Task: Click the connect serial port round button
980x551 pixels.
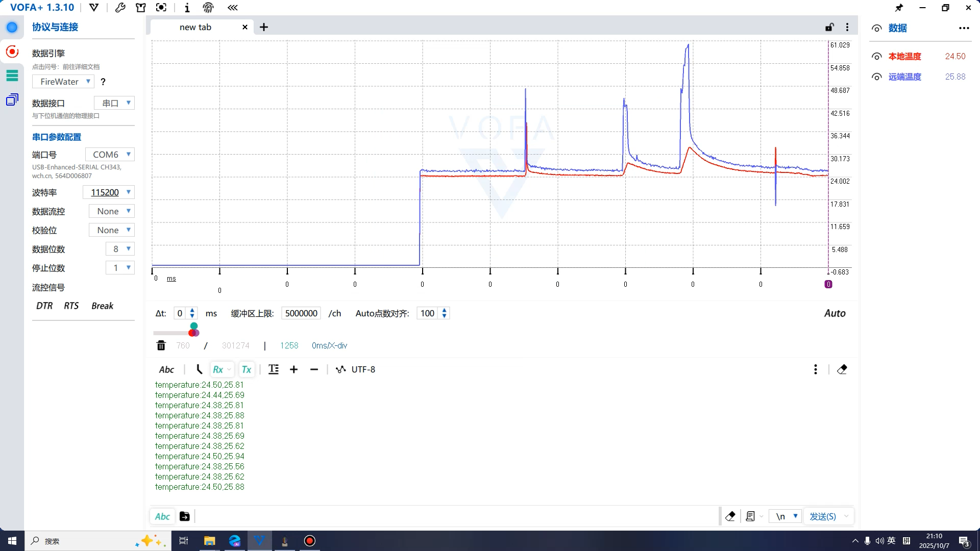Action: click(x=12, y=28)
